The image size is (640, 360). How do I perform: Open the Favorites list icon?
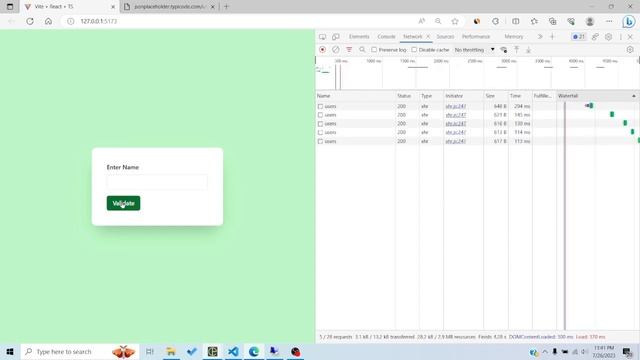click(534, 21)
